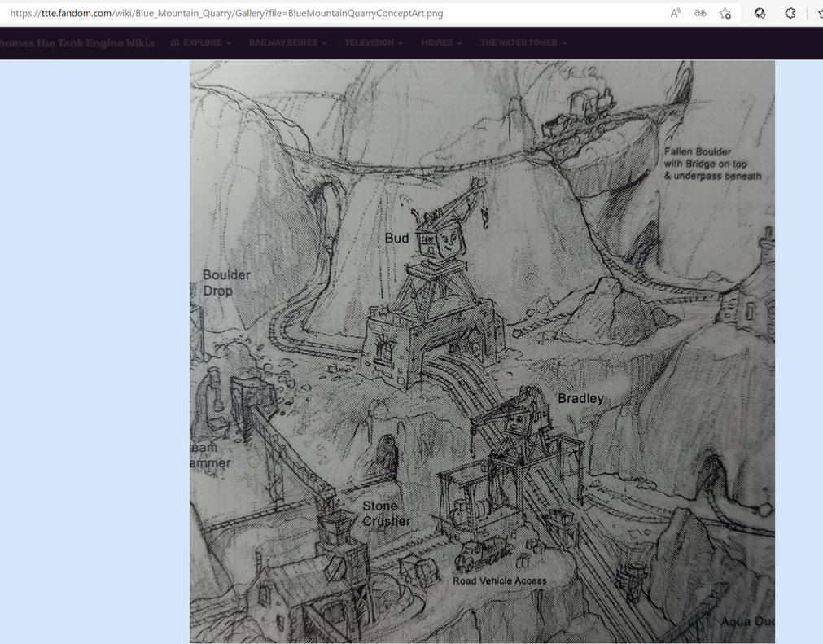
Task: Click the Thomas the Tank Engine Wikia title text
Action: [x=77, y=42]
